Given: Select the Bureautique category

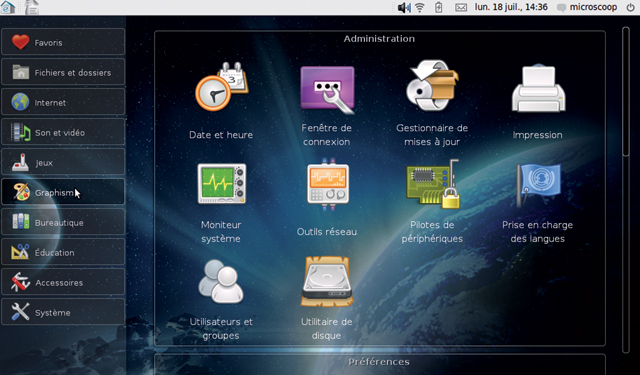Looking at the screenshot, I should tap(63, 222).
